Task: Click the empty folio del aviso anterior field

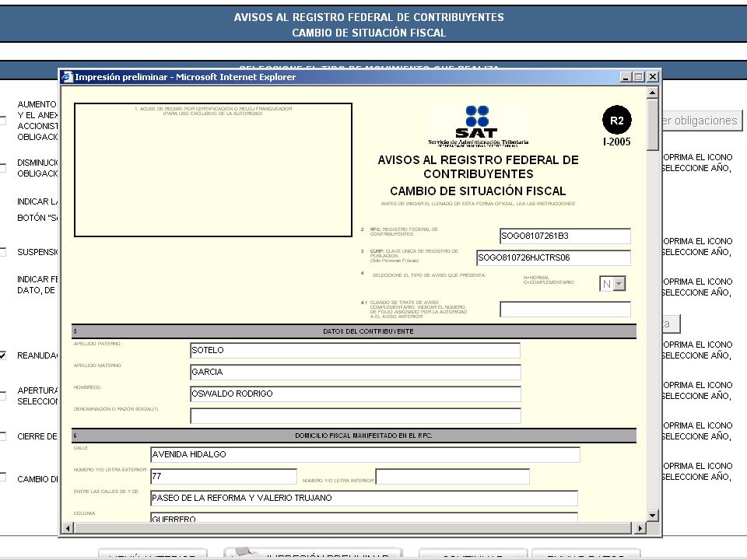Action: point(565,309)
